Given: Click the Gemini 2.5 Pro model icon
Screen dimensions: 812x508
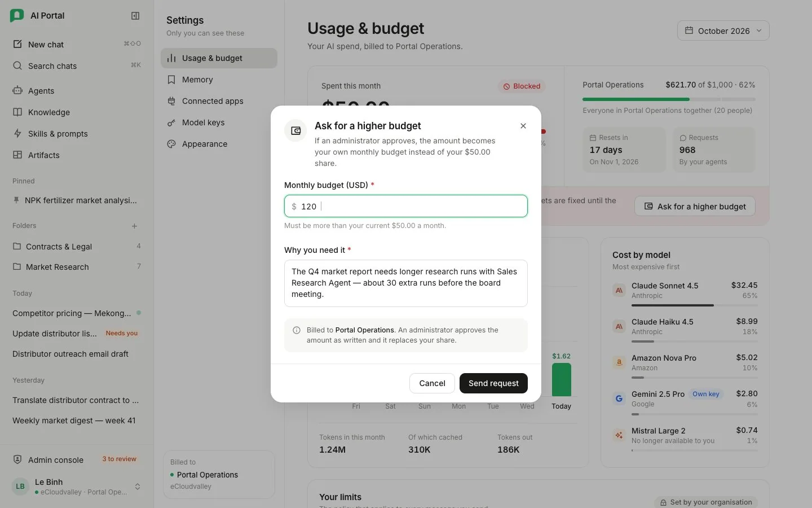Looking at the screenshot, I should pyautogui.click(x=619, y=398).
